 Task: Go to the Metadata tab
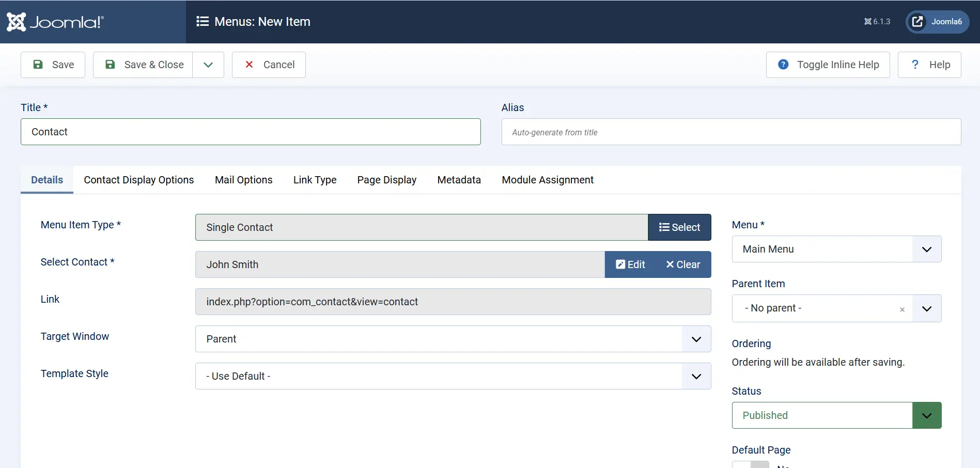(459, 180)
